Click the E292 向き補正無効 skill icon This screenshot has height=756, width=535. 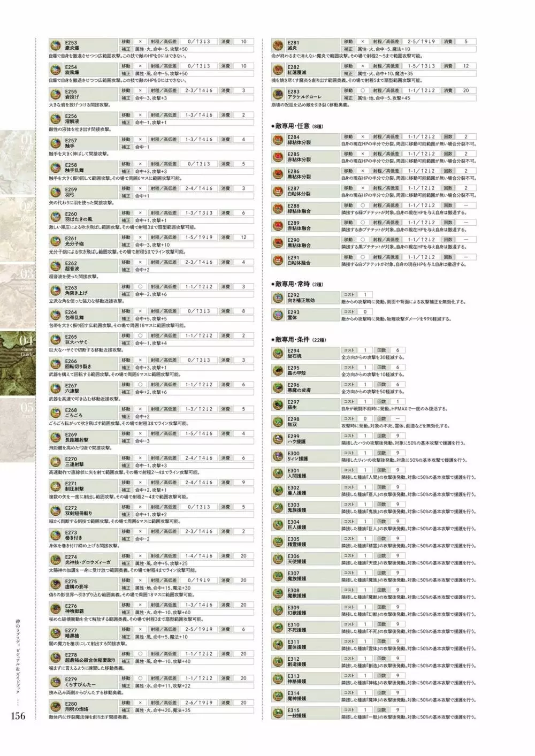tap(278, 297)
